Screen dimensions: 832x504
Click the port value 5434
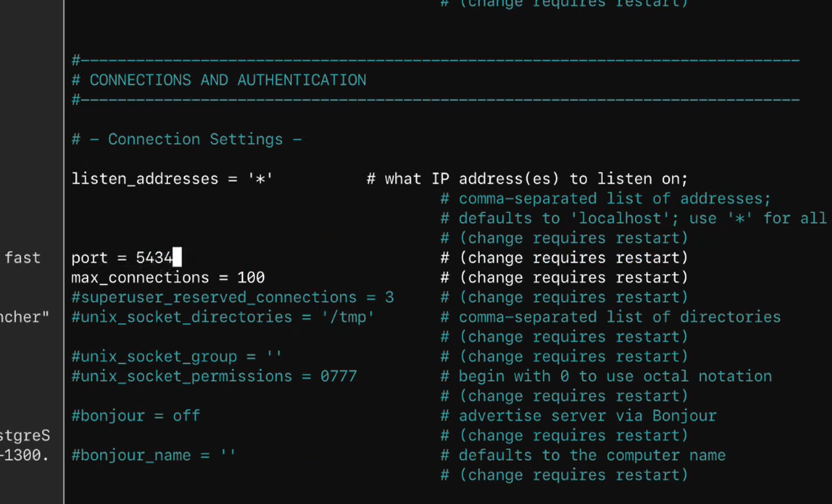tap(154, 258)
